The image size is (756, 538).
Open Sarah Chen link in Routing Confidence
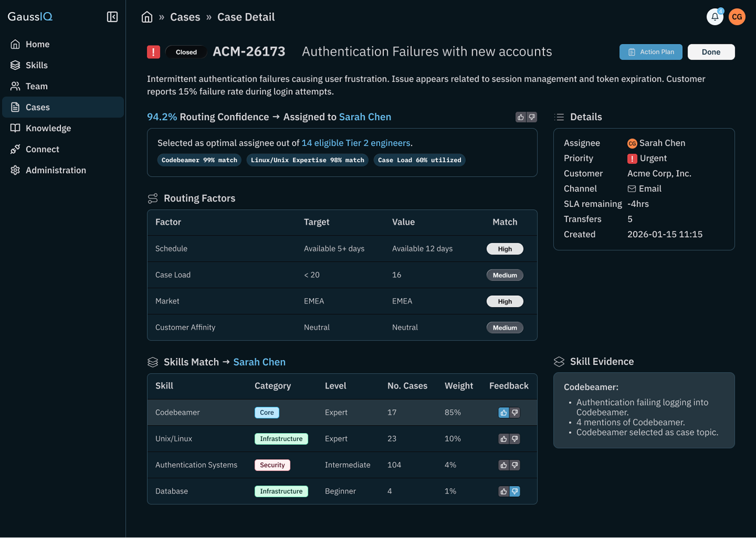365,117
